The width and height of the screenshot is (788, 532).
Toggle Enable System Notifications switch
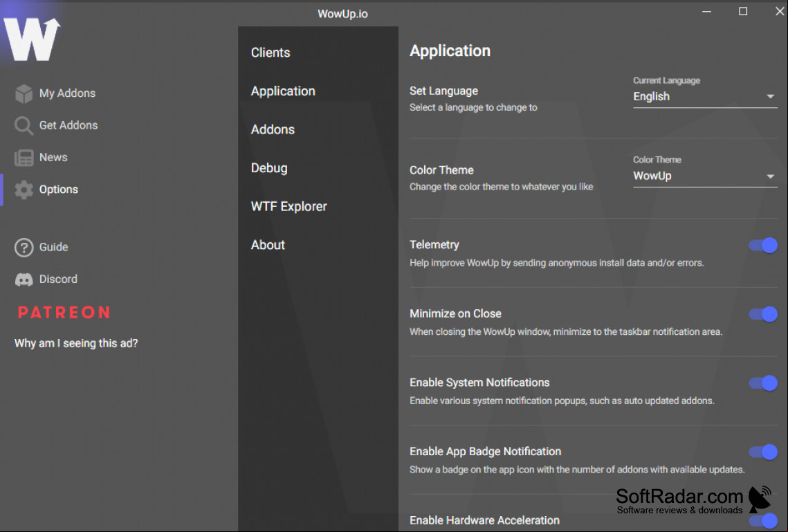click(763, 383)
